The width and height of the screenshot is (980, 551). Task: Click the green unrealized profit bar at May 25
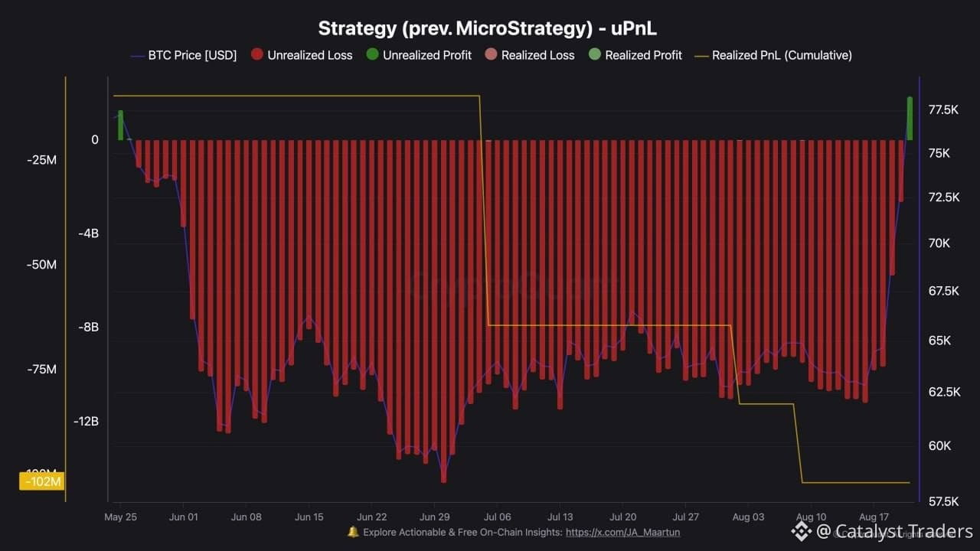point(121,126)
